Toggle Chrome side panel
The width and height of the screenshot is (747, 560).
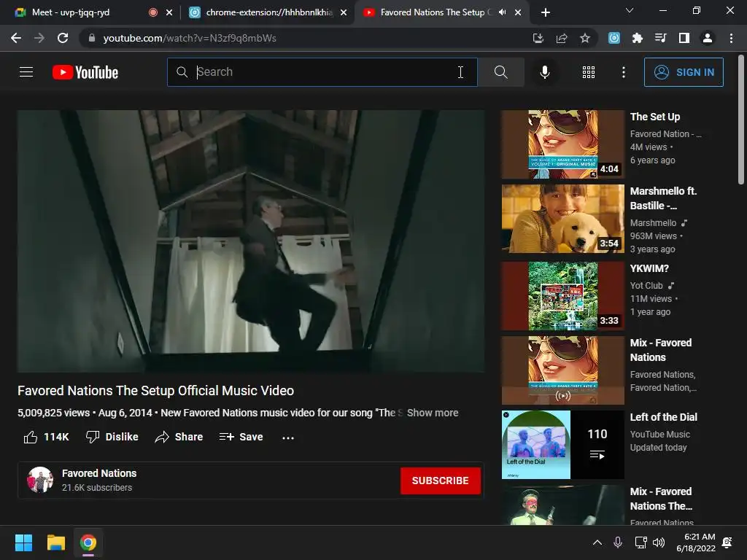[x=684, y=38]
